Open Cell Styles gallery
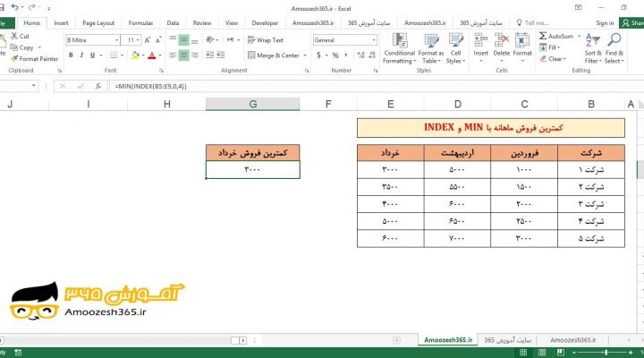 [x=455, y=48]
